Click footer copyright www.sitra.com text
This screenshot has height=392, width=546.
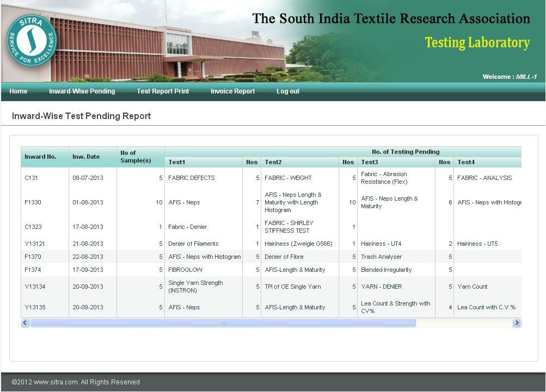point(76,382)
